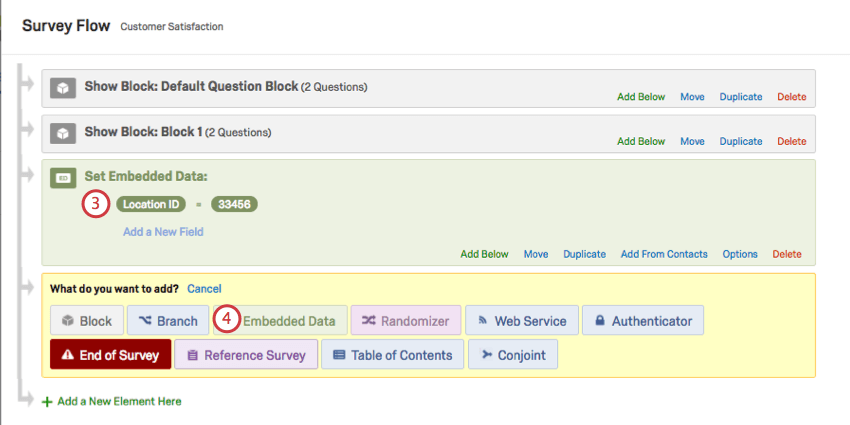The width and height of the screenshot is (850, 425).
Task: Add a Web Service element
Action: tap(521, 321)
